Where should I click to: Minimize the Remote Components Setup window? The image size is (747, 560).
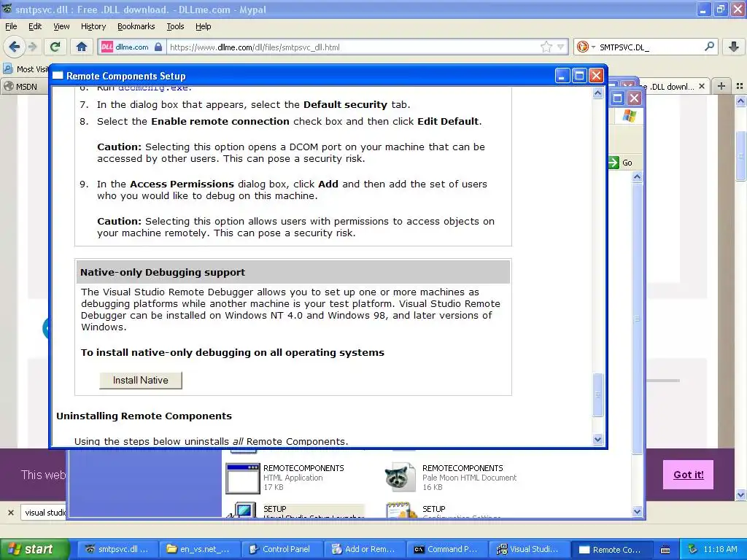pyautogui.click(x=562, y=76)
